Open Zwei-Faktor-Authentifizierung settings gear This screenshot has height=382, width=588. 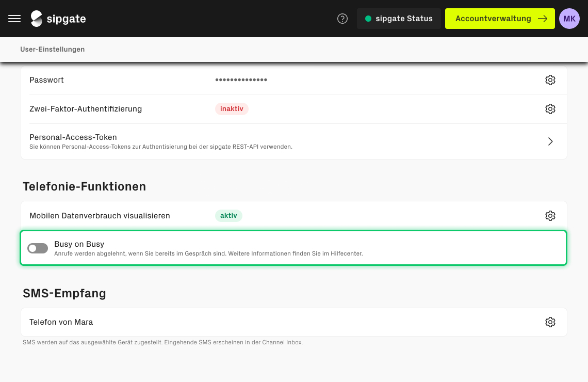click(550, 109)
